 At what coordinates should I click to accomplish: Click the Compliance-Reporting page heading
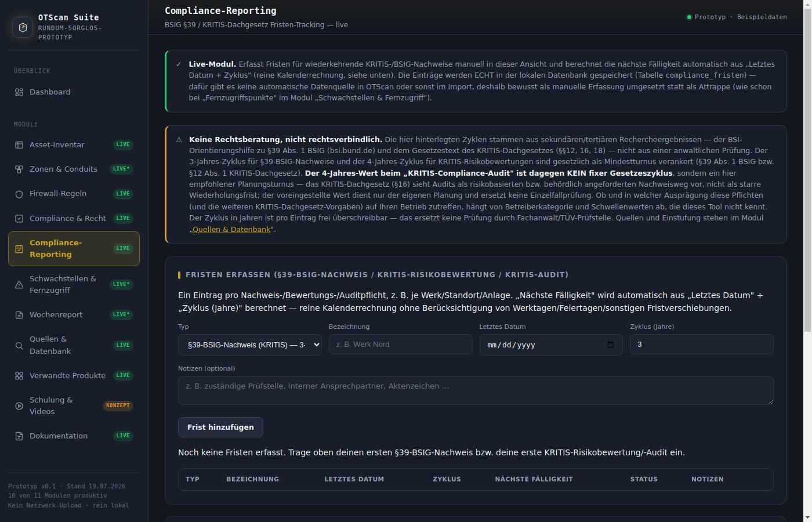(x=220, y=10)
